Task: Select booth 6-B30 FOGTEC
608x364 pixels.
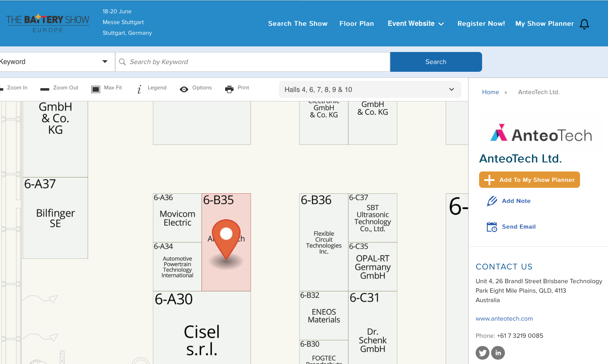Action: (324, 352)
